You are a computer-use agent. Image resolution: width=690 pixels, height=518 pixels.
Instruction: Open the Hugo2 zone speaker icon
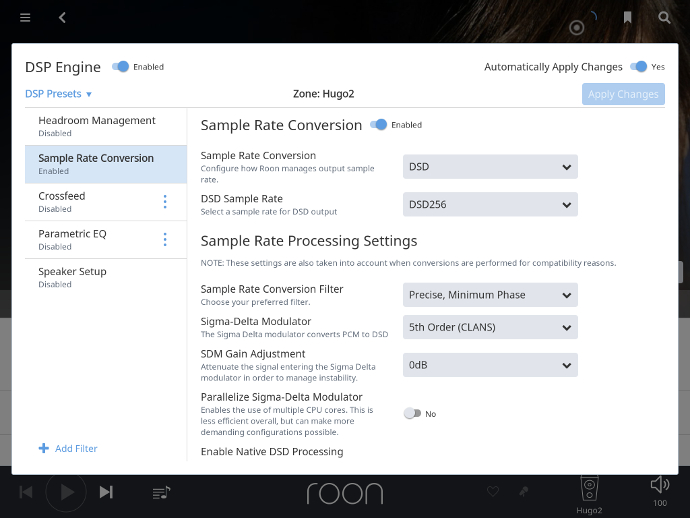coord(589,489)
